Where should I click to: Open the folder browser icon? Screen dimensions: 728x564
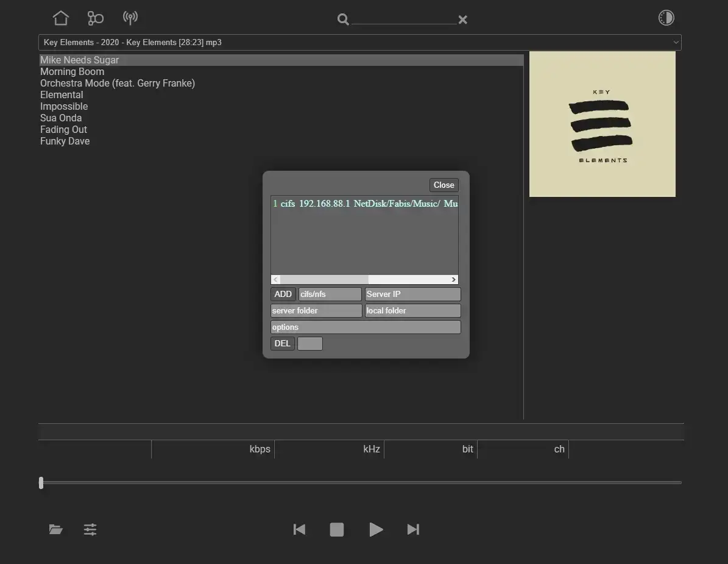coord(56,529)
